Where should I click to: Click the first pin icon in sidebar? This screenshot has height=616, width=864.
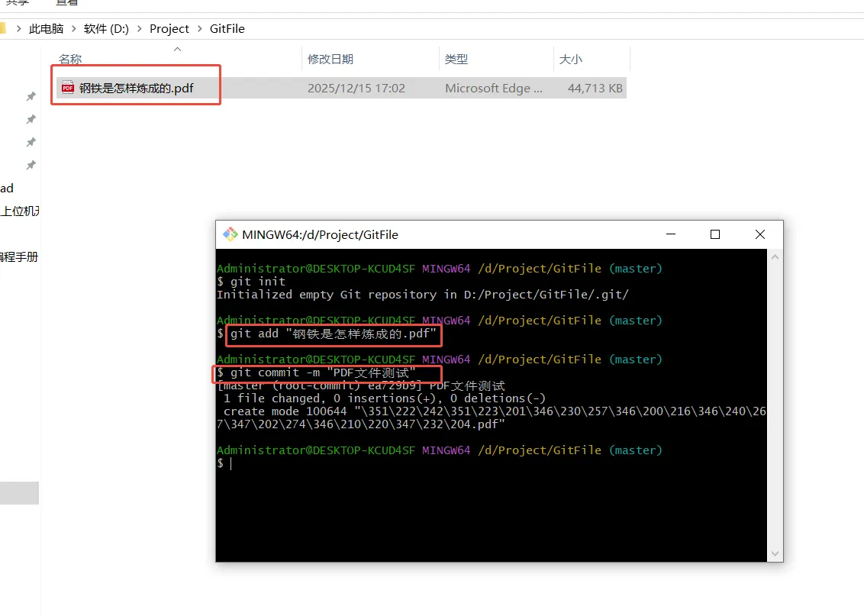[x=31, y=96]
